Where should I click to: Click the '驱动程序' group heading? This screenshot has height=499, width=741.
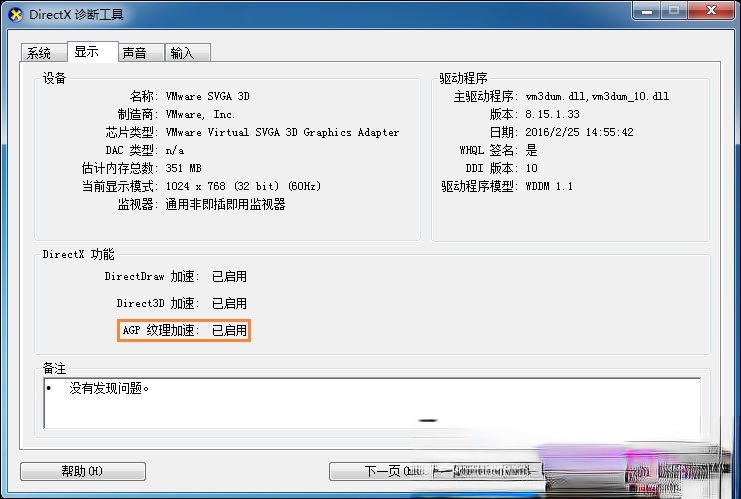[463, 78]
